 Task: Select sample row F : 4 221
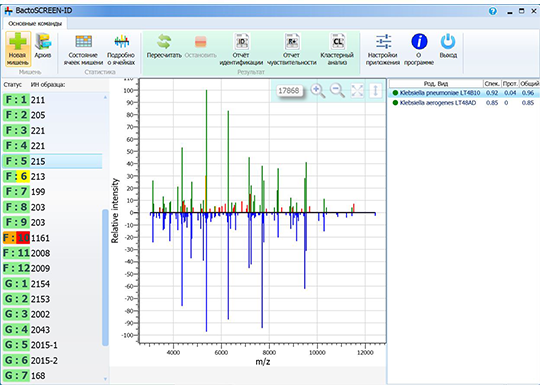52,146
